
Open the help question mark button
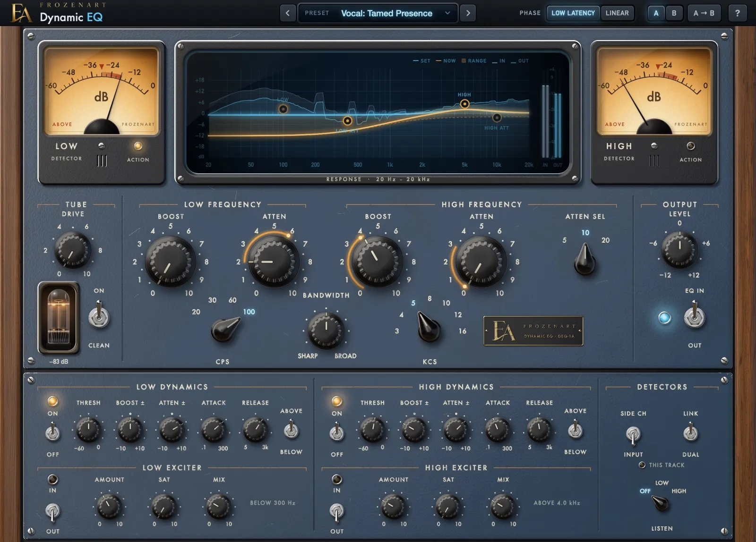coord(737,13)
